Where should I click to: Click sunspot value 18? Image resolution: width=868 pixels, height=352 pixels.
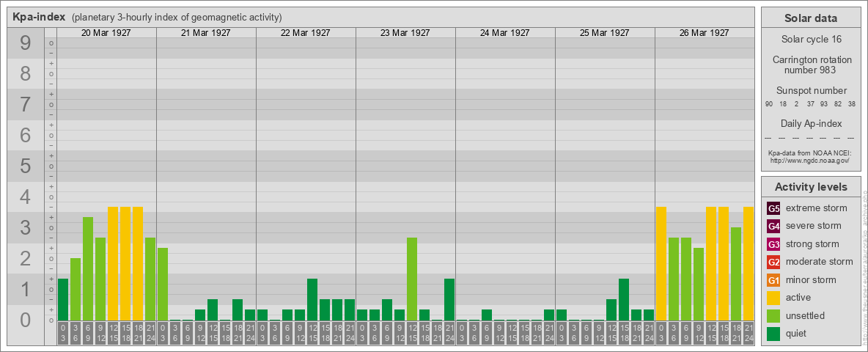783,105
